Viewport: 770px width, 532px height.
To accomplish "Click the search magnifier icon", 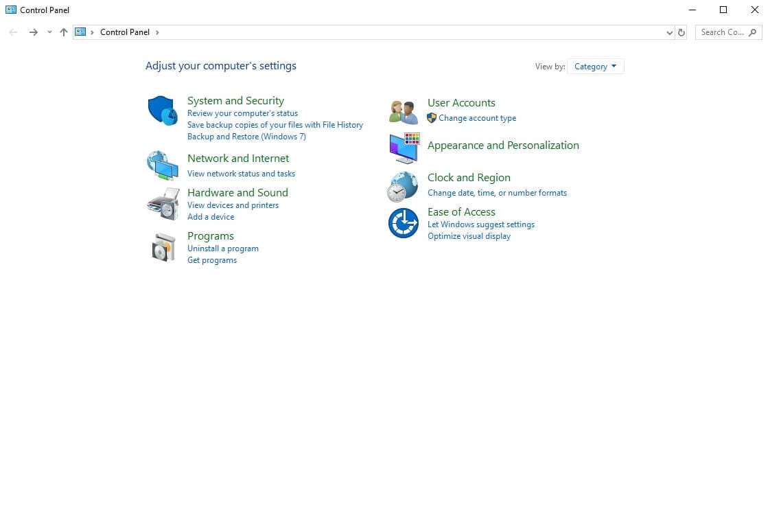I will pos(752,32).
